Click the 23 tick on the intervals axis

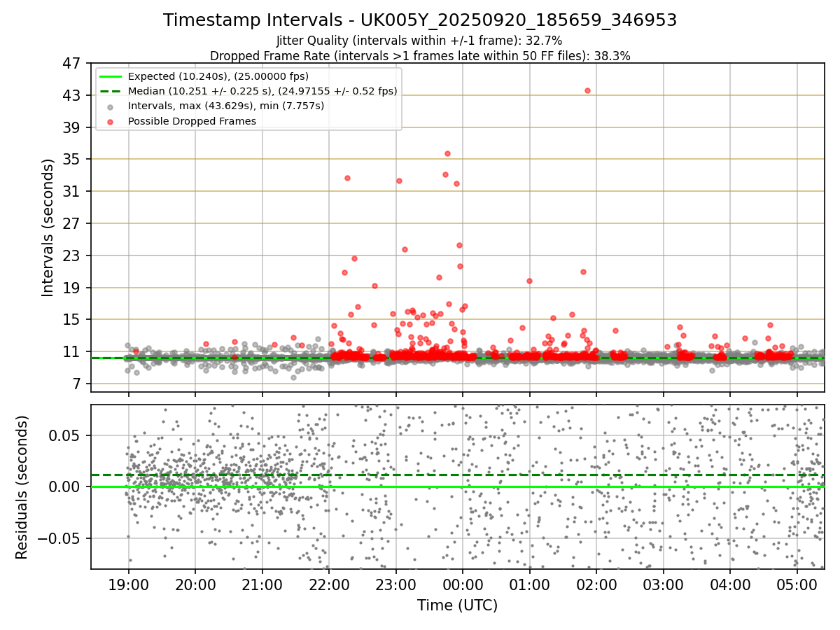click(x=72, y=255)
